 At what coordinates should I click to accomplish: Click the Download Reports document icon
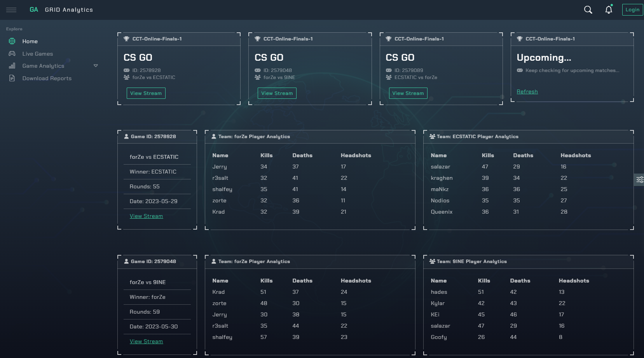[x=12, y=78]
